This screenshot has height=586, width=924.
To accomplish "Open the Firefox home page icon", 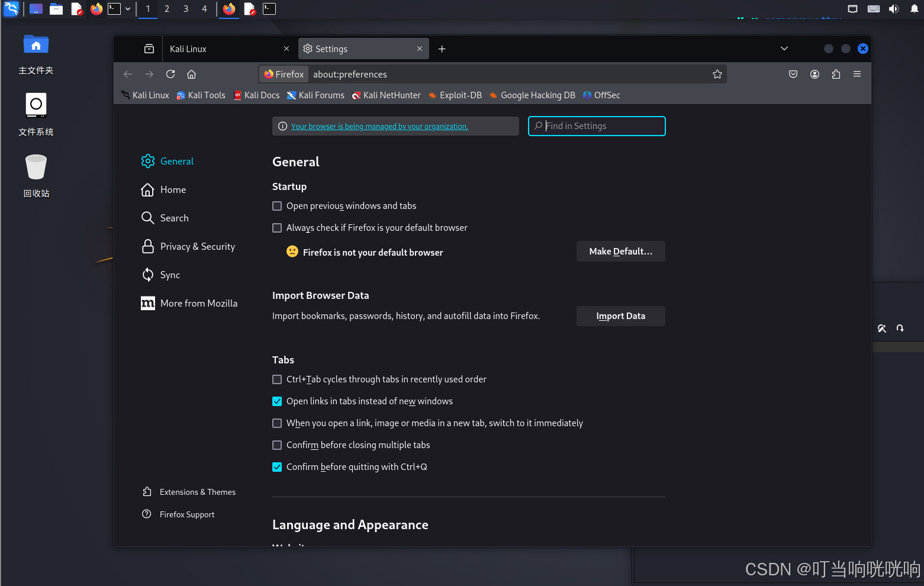I will click(x=191, y=74).
